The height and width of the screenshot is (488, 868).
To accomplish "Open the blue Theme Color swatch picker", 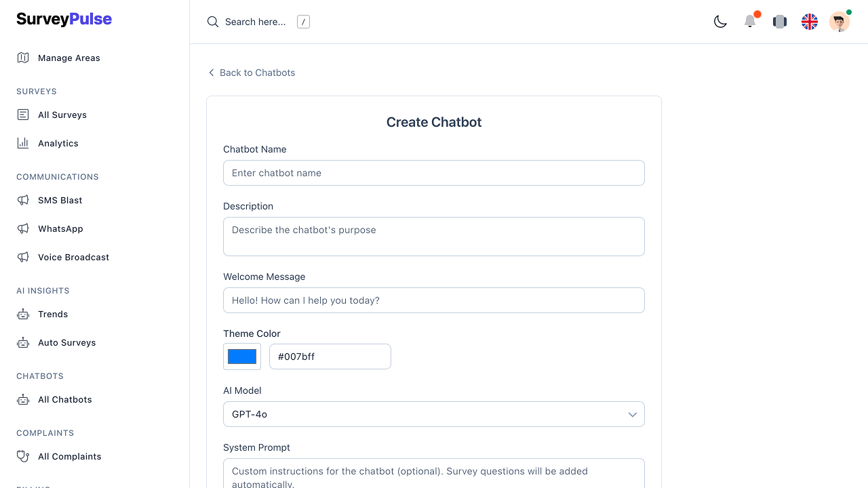I will coord(242,357).
